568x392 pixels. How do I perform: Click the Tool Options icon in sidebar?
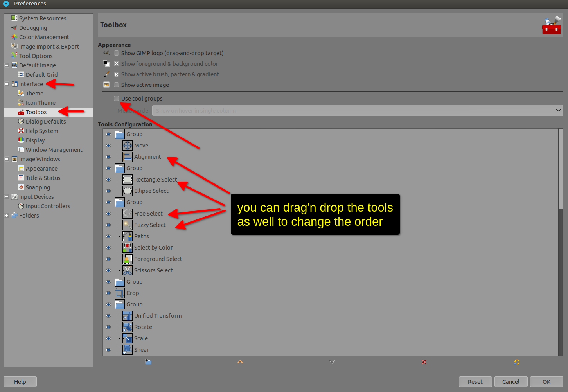(x=14, y=56)
